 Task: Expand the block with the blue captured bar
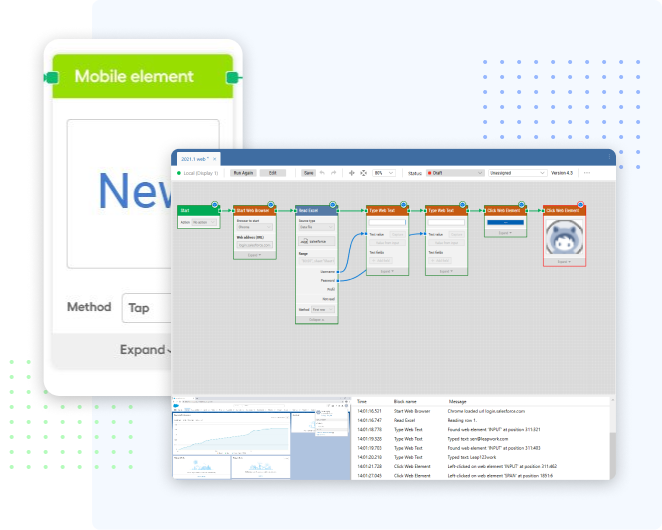pos(505,233)
